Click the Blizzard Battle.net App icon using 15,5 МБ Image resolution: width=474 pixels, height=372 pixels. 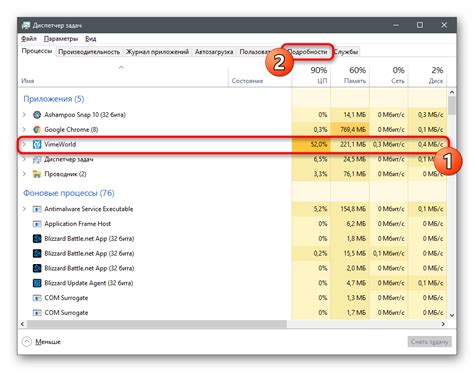[x=37, y=254]
